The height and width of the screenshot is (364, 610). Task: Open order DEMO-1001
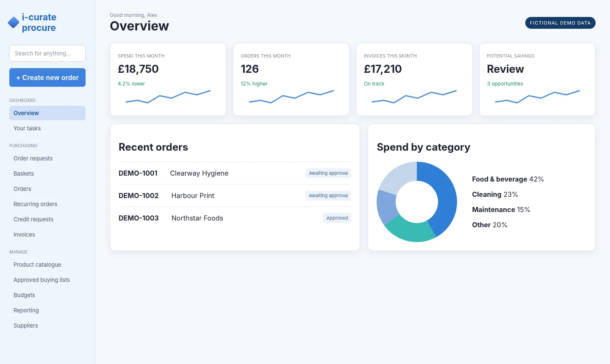pos(138,173)
